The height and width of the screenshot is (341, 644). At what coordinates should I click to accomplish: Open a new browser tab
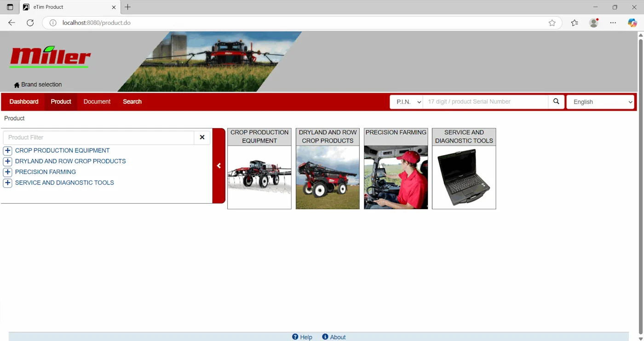coord(128,7)
